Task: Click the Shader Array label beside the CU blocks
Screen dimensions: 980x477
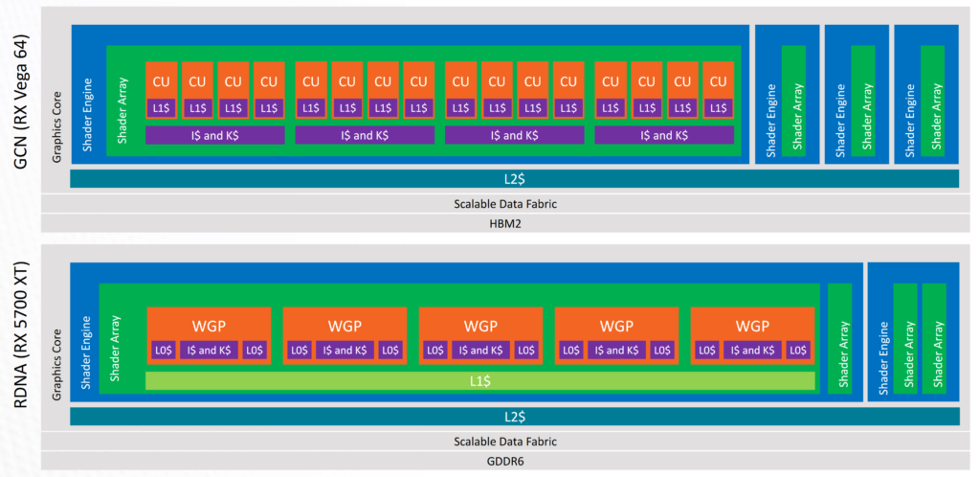Action: pyautogui.click(x=123, y=109)
